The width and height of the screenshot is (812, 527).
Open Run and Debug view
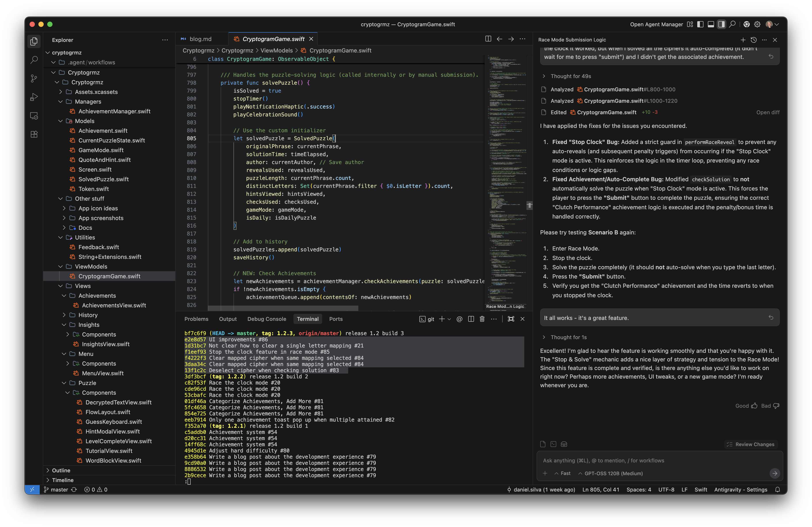pos(34,97)
